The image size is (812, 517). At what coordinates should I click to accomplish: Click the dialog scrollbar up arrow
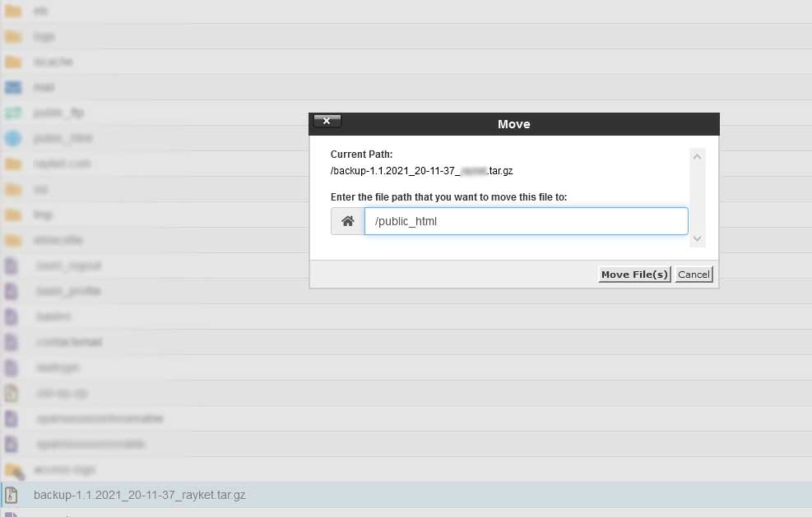click(x=697, y=156)
